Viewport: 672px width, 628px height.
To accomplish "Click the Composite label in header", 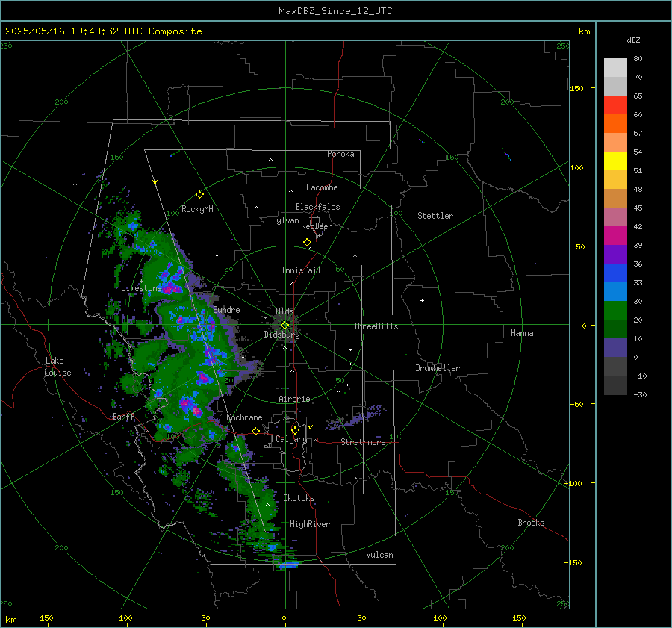I will click(175, 31).
